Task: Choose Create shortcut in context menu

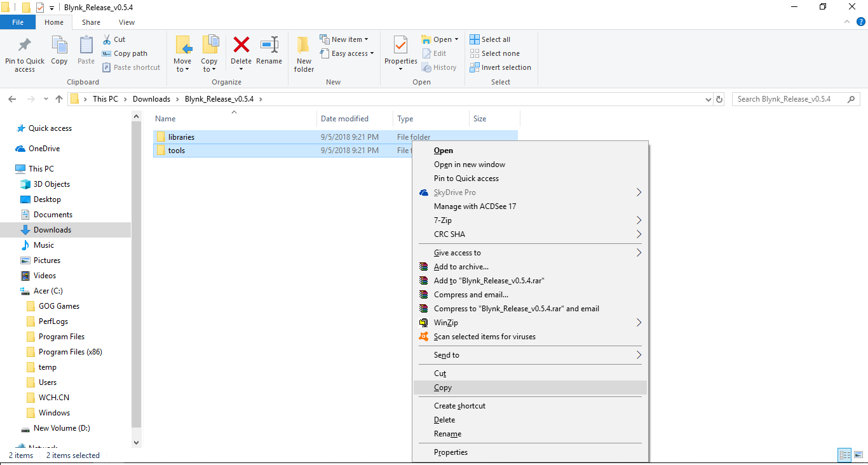Action: pos(529,406)
